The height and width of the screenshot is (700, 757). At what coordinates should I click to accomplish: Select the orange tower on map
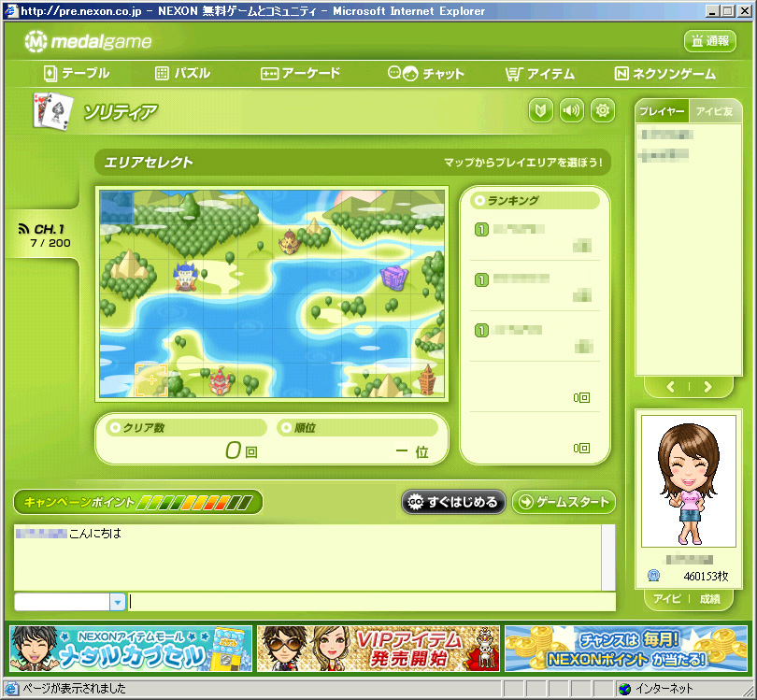[427, 380]
